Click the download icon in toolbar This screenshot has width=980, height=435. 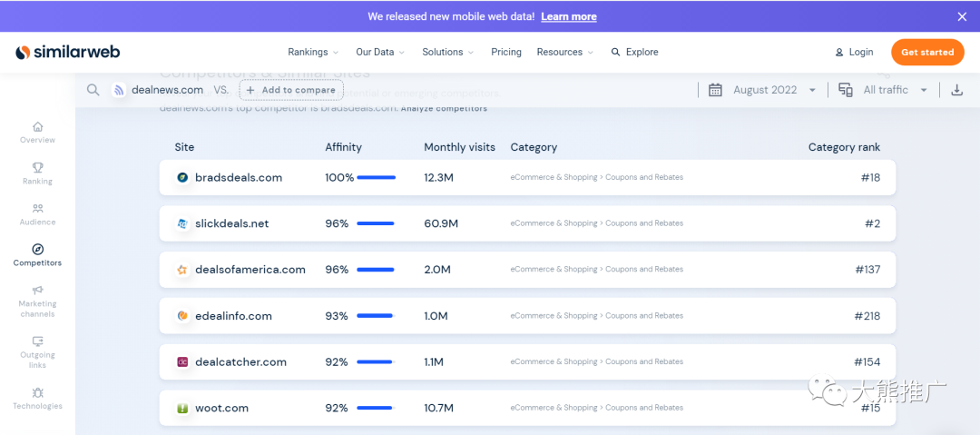pos(956,90)
